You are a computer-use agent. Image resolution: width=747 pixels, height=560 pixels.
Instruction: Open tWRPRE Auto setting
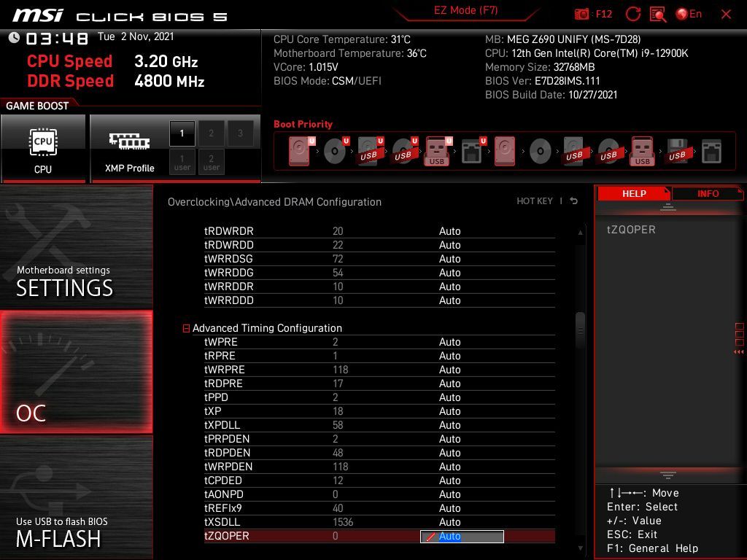449,370
